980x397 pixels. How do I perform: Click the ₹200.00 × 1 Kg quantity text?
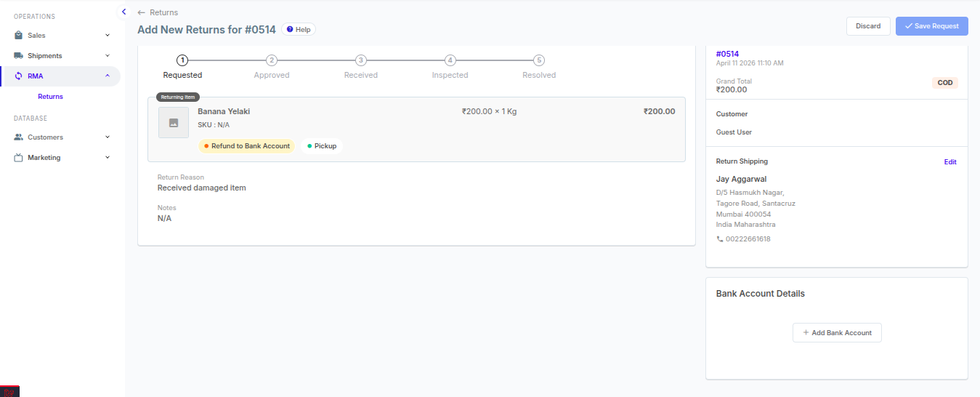click(x=489, y=111)
